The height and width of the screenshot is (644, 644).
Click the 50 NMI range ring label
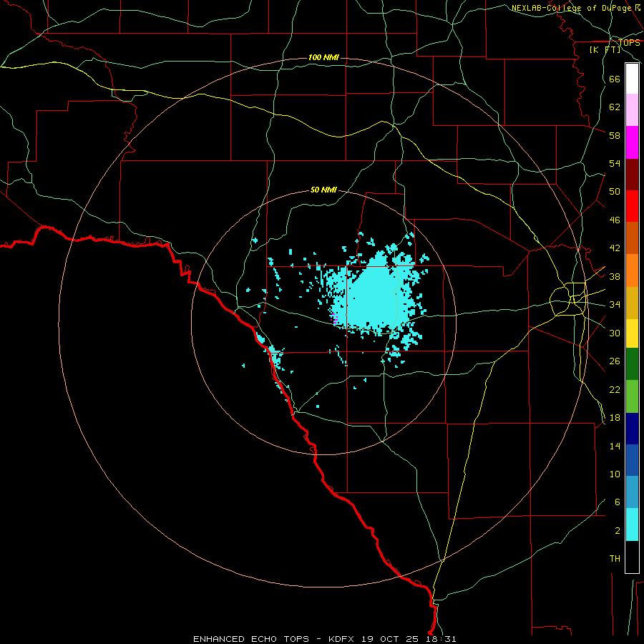pyautogui.click(x=323, y=190)
